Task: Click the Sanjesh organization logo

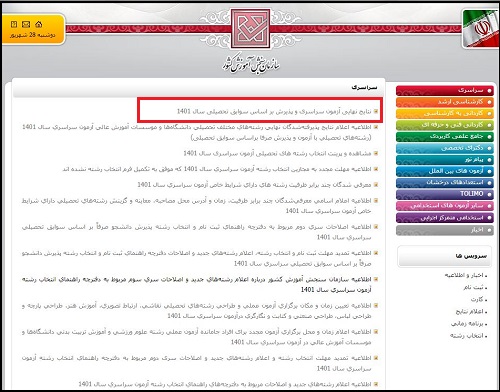Action: pyautogui.click(x=250, y=29)
